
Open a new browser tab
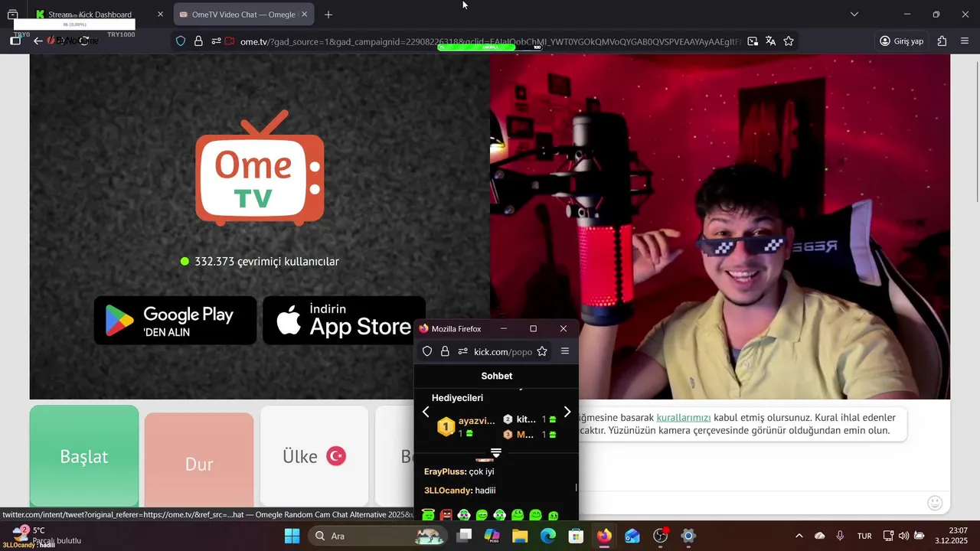[328, 15]
